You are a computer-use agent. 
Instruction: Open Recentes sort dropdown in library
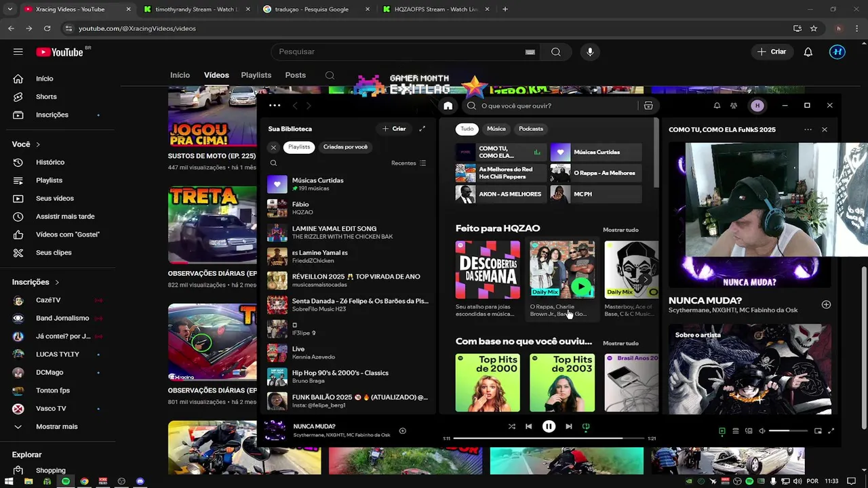tap(408, 163)
